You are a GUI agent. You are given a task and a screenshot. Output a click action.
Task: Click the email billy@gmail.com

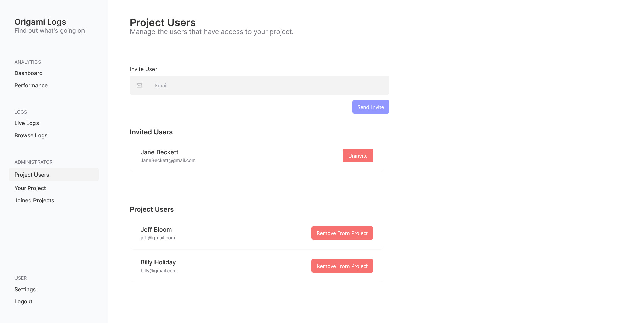(159, 271)
